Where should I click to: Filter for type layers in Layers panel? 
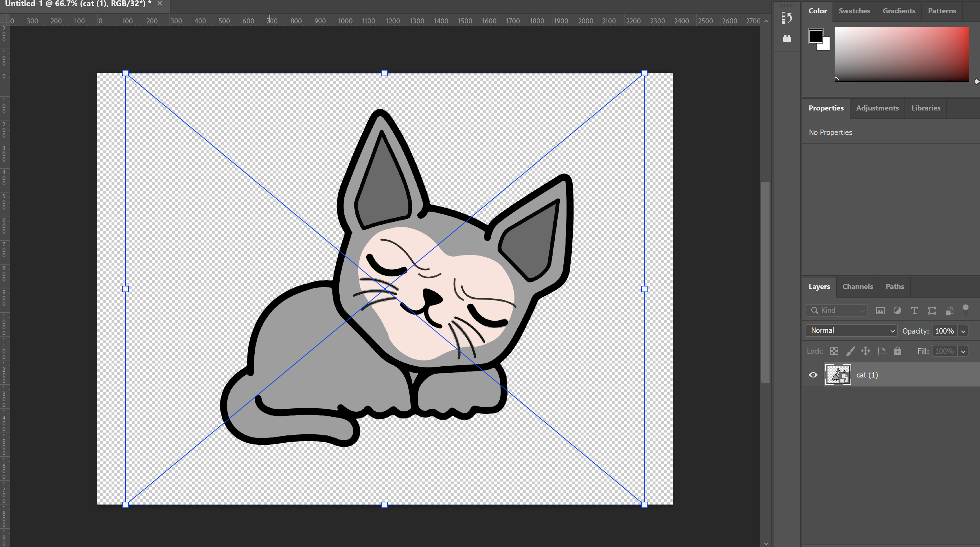point(915,310)
